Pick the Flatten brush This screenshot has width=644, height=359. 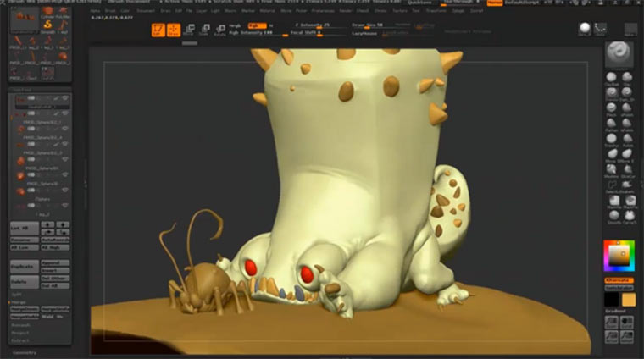click(x=612, y=124)
